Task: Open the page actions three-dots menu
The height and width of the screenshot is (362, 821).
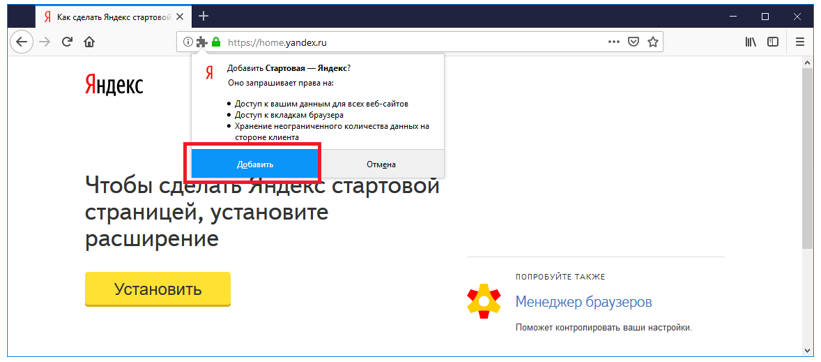Action: point(614,42)
